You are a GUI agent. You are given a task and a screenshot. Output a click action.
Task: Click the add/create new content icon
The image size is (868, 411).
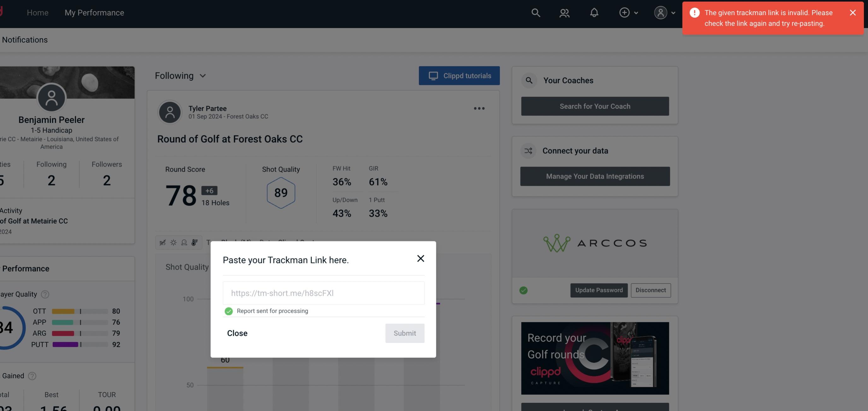click(x=625, y=12)
